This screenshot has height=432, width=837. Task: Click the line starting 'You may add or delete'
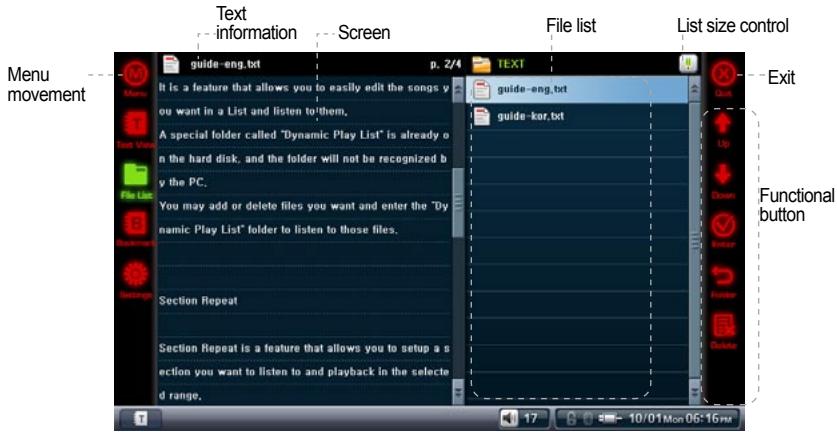303,206
